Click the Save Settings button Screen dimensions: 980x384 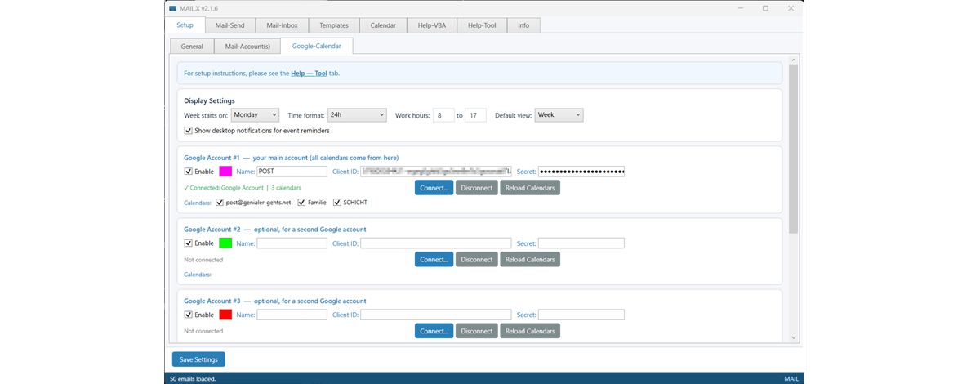tap(198, 359)
